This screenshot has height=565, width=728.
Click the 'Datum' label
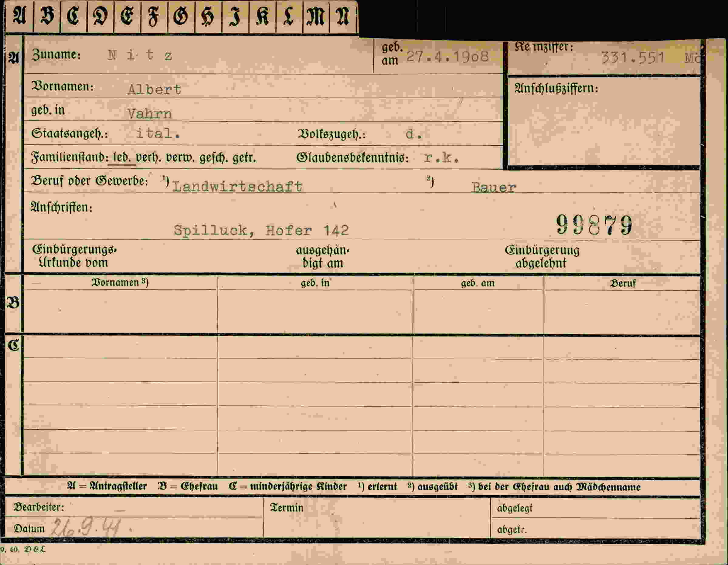coord(29,529)
